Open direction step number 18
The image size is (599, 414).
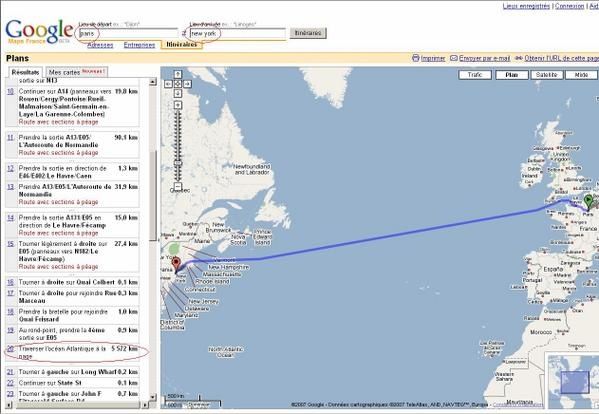pyautogui.click(x=10, y=312)
